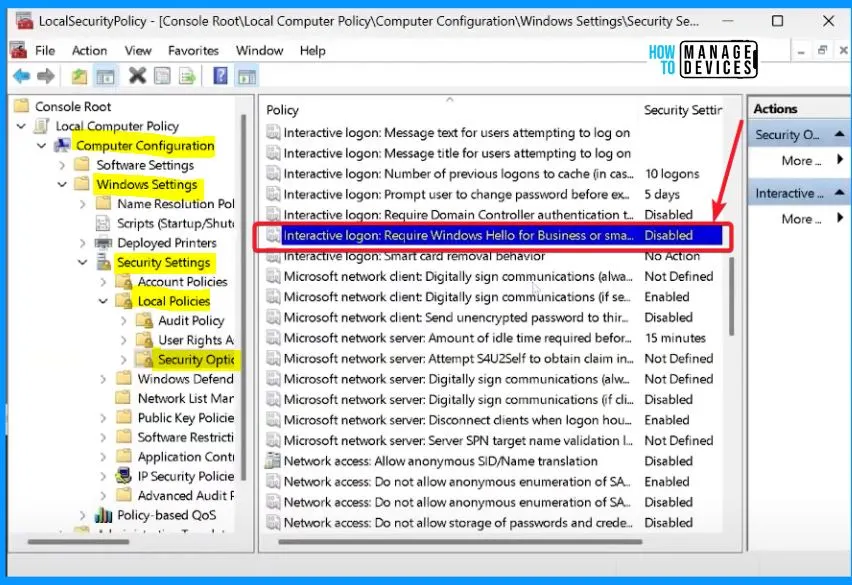Click the Computer Configuration icon
Viewport: 852px width, 585px height.
(x=62, y=146)
